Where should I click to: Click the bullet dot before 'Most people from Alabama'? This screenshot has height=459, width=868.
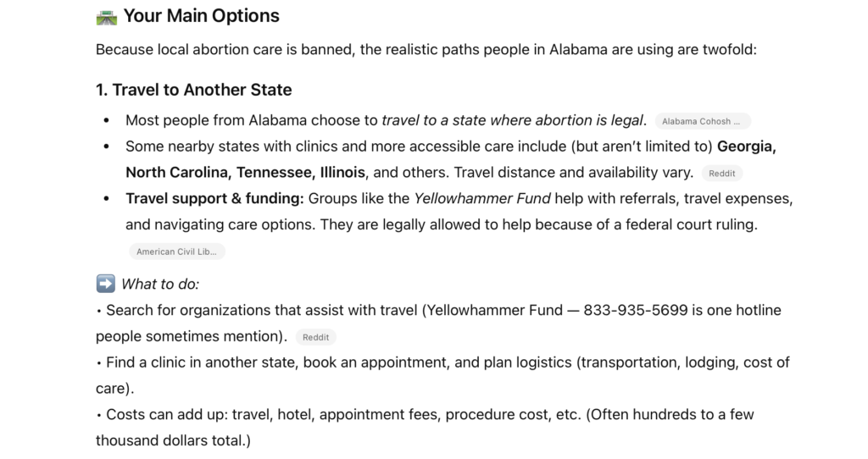[106, 120]
